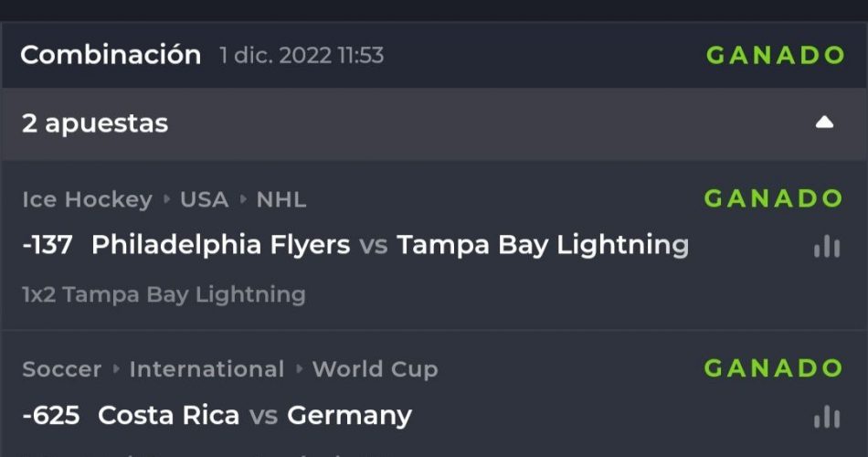
Task: Click the -137 odds value
Action: 48,245
